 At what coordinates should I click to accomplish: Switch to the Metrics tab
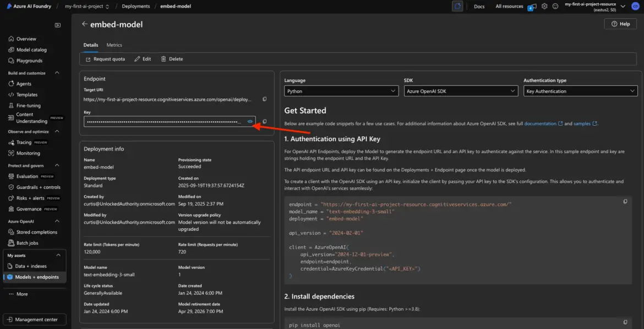click(x=114, y=45)
